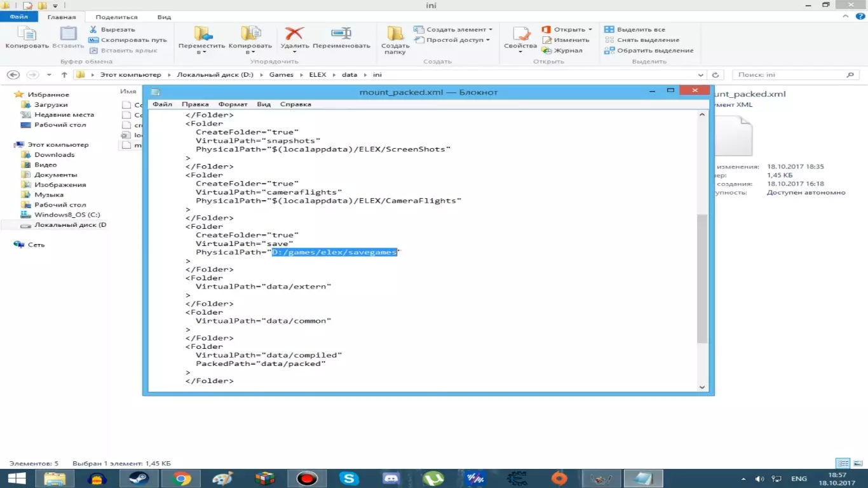Open Steam from the taskbar
The width and height of the screenshot is (868, 488).
139,478
